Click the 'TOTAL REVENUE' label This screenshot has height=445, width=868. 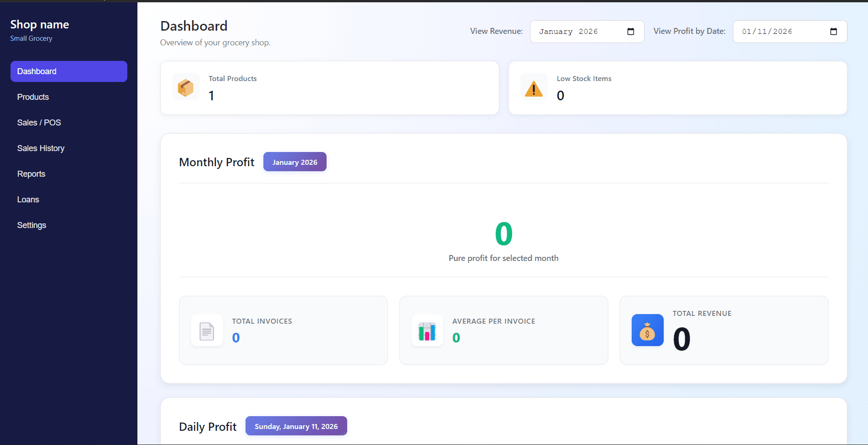click(x=702, y=314)
